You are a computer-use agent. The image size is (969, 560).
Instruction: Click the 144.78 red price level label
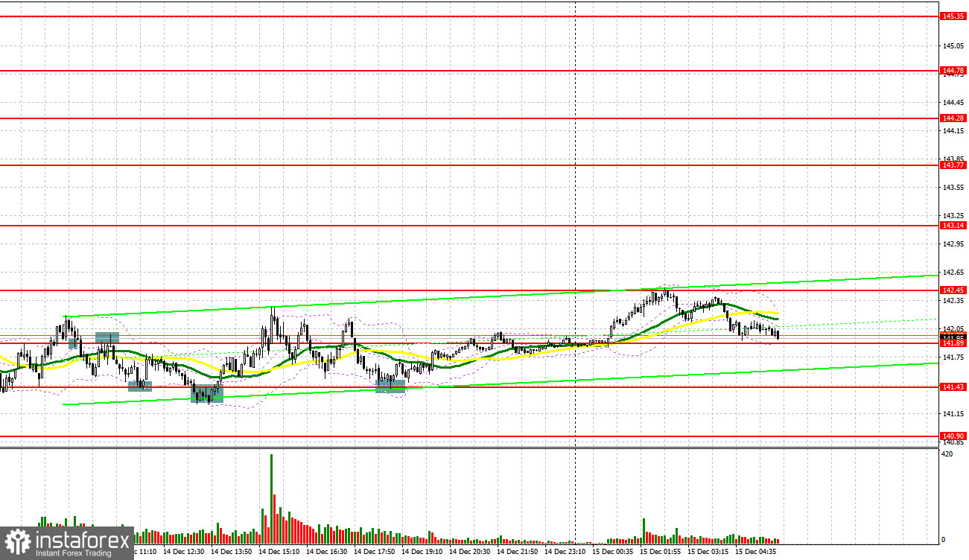953,71
